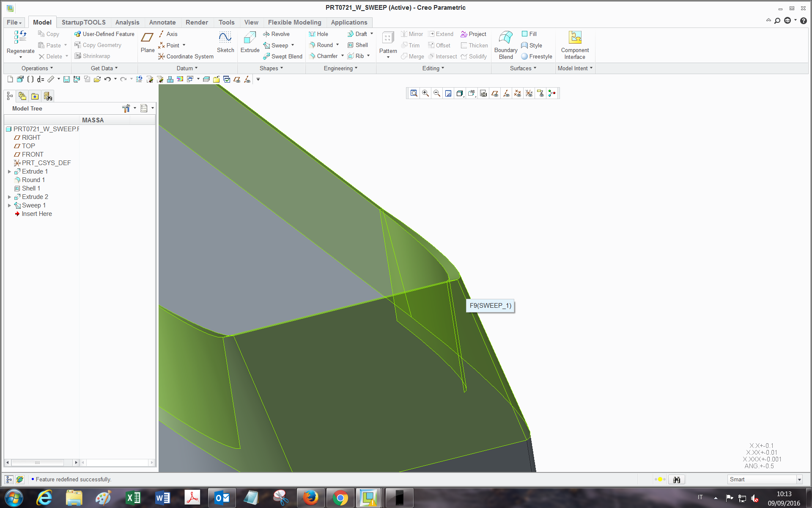
Task: Select the Sketch tool
Action: [225, 39]
